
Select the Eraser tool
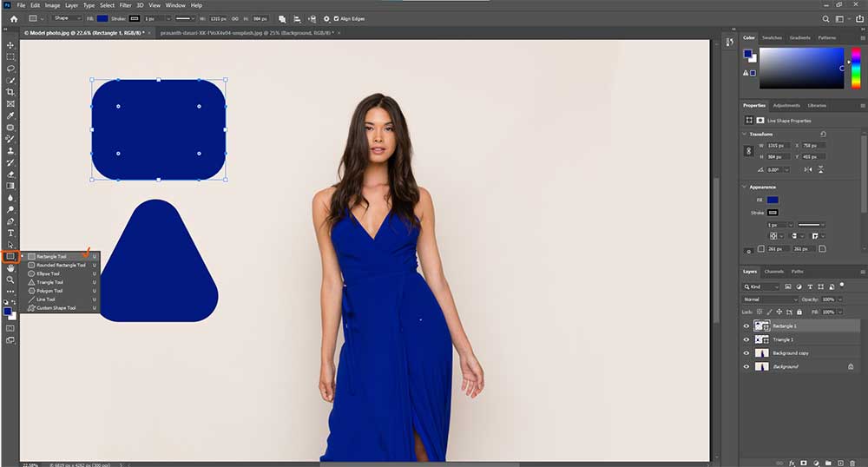[x=10, y=174]
